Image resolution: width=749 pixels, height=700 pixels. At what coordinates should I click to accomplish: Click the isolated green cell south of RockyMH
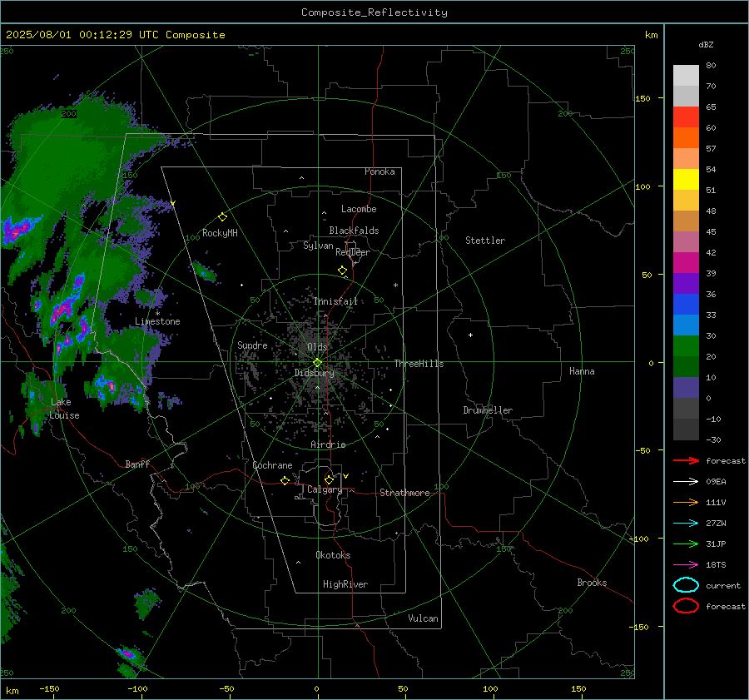point(205,272)
